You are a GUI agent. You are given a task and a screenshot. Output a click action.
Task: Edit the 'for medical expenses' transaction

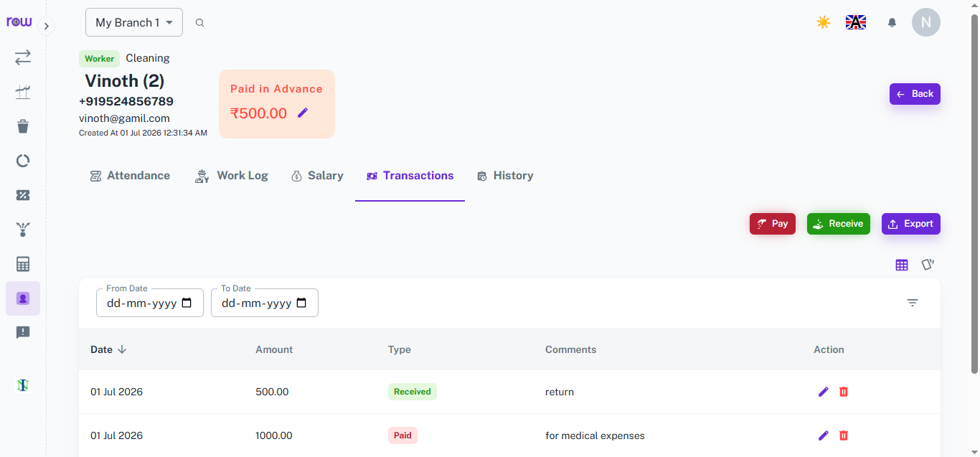823,435
